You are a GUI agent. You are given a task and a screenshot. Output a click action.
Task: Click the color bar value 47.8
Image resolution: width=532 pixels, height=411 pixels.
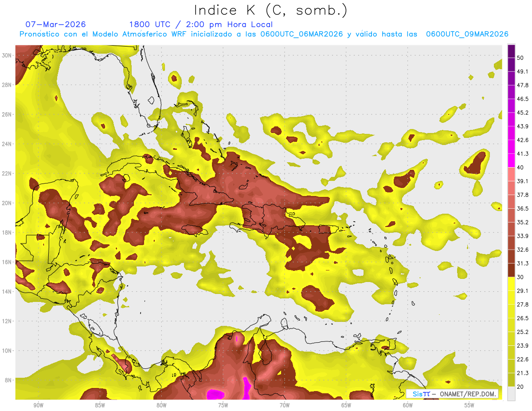pyautogui.click(x=523, y=85)
